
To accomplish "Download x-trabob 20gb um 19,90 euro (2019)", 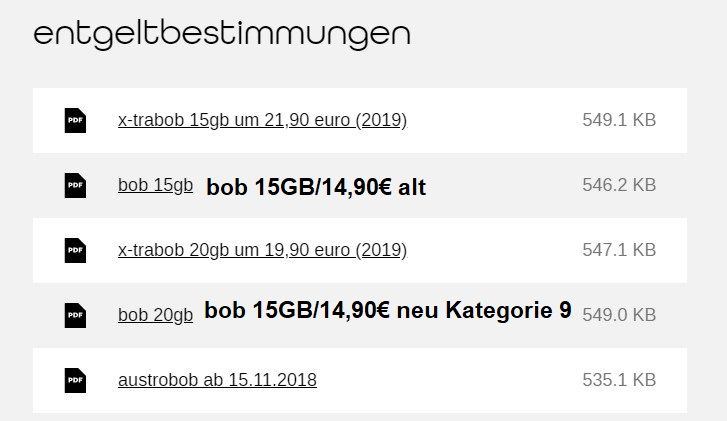I will [x=262, y=250].
